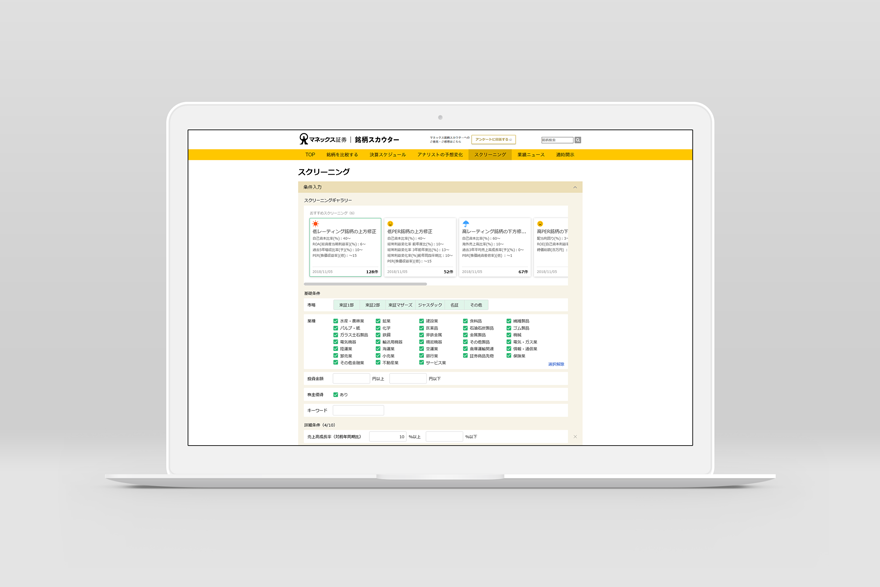
Task: Toggle the 保険業 industry checkbox
Action: (508, 355)
